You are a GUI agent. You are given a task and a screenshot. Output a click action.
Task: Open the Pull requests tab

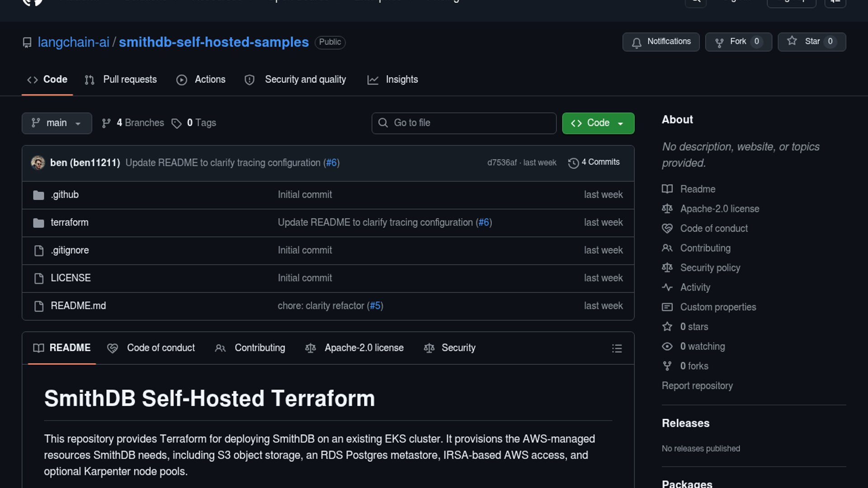(x=121, y=80)
